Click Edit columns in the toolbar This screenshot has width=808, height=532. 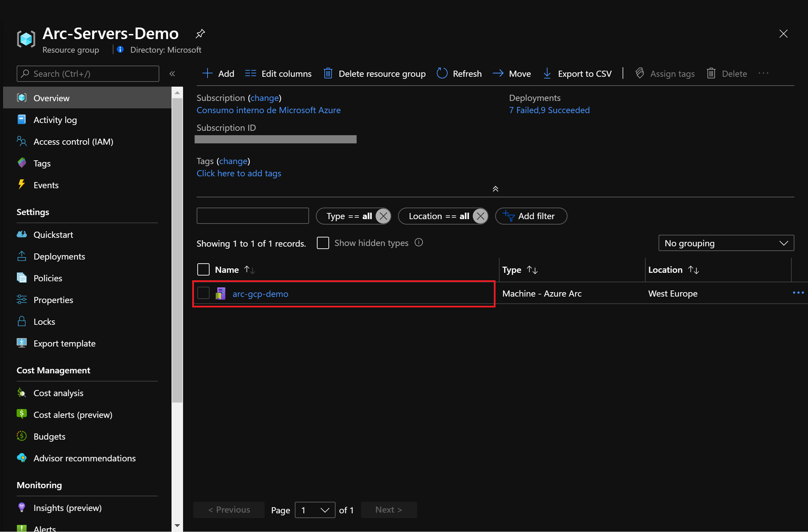(278, 73)
